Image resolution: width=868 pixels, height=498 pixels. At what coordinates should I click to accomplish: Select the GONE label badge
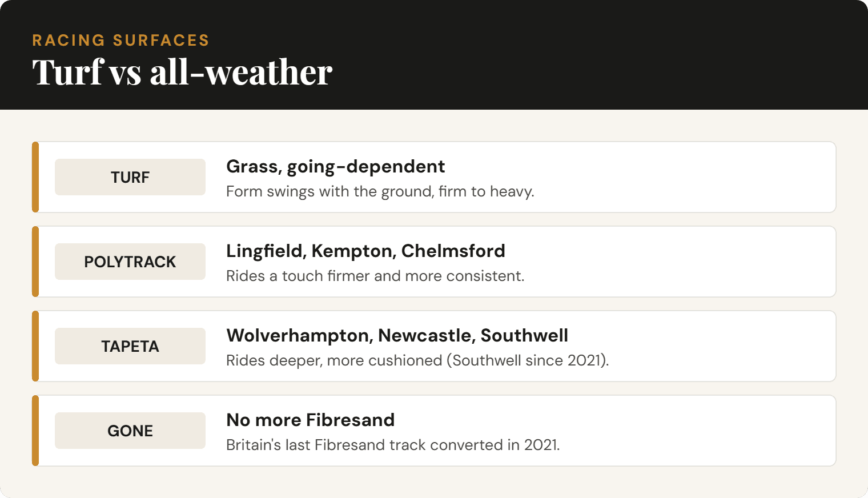coord(130,431)
